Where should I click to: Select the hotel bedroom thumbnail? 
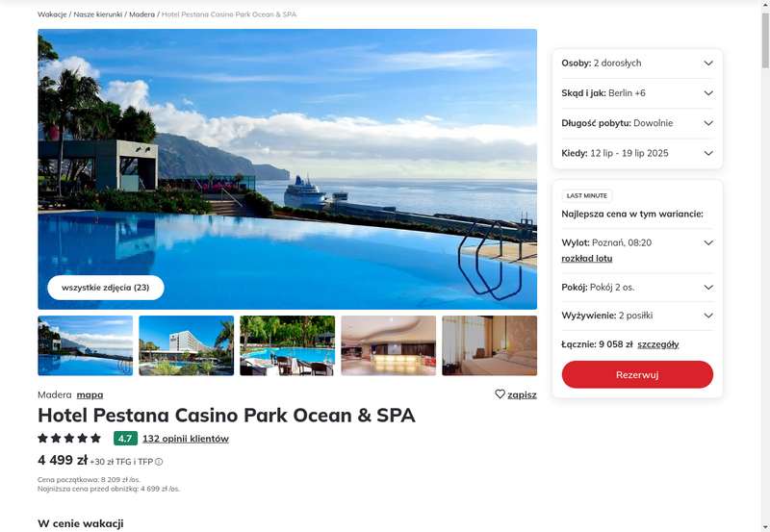[490, 345]
